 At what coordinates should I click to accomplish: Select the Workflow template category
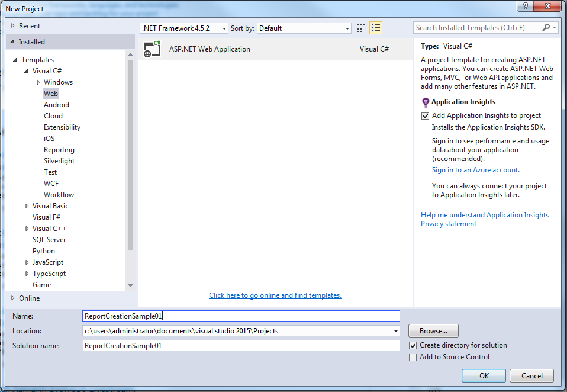(x=59, y=195)
